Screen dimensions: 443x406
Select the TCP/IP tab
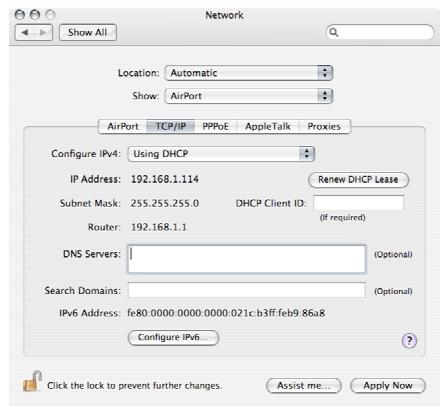tap(171, 126)
